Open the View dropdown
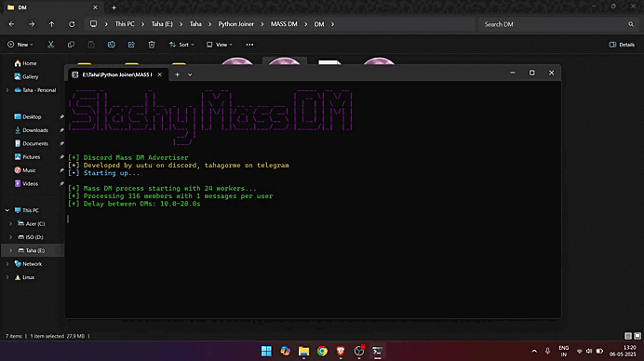The height and width of the screenshot is (361, 644). coord(220,45)
